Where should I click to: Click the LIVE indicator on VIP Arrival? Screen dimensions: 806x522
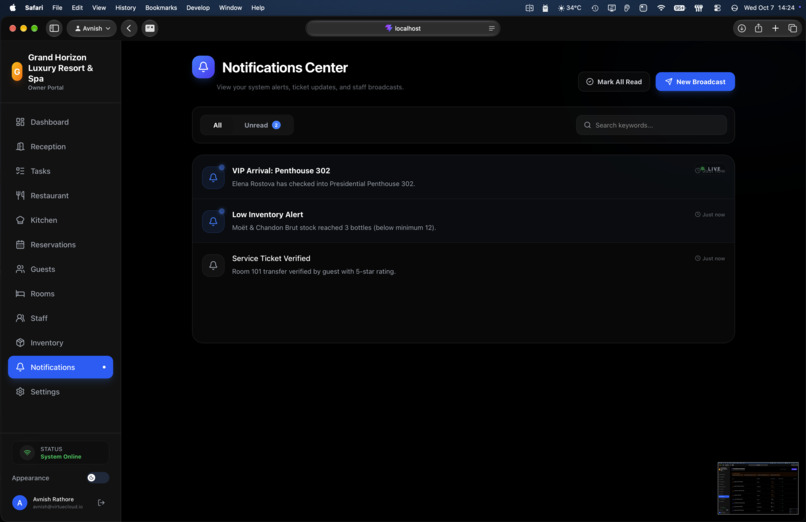click(x=711, y=169)
